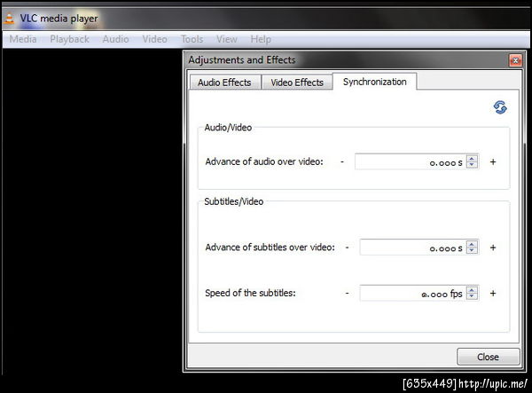Increase subtitle advance with spinner up arrow
Screen dimensions: 532x393
click(x=472, y=244)
